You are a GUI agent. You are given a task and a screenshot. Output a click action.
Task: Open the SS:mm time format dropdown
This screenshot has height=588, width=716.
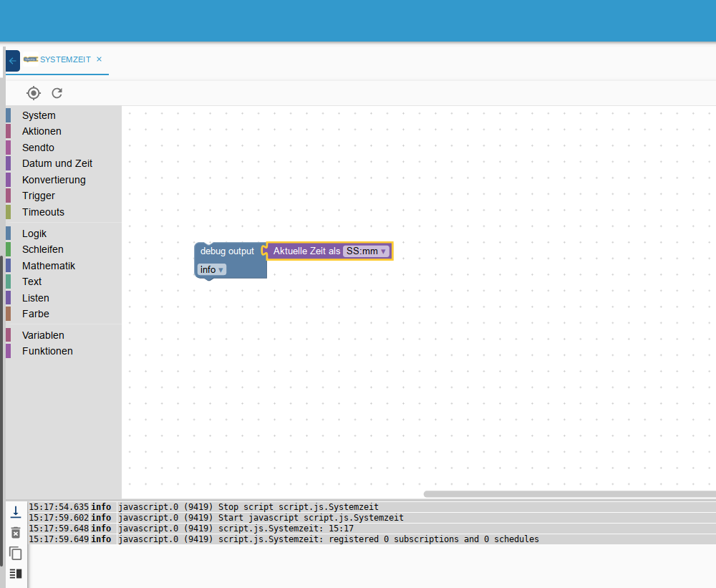(x=366, y=251)
